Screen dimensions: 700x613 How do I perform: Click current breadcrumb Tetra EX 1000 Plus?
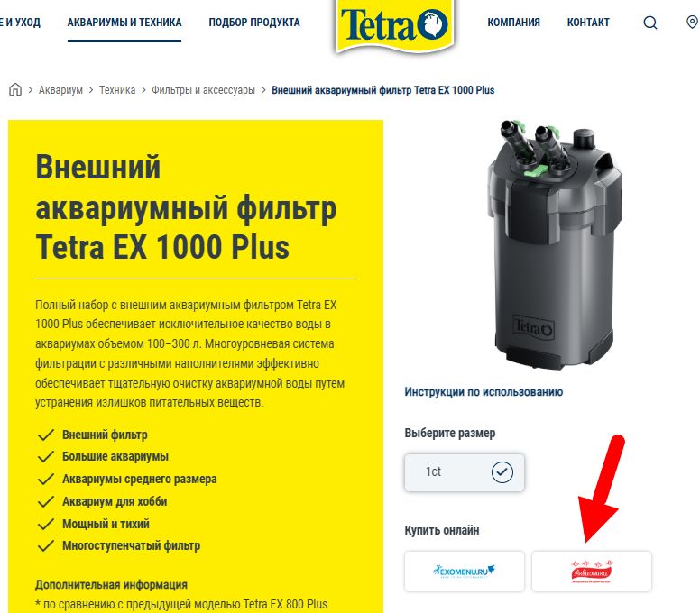[383, 90]
